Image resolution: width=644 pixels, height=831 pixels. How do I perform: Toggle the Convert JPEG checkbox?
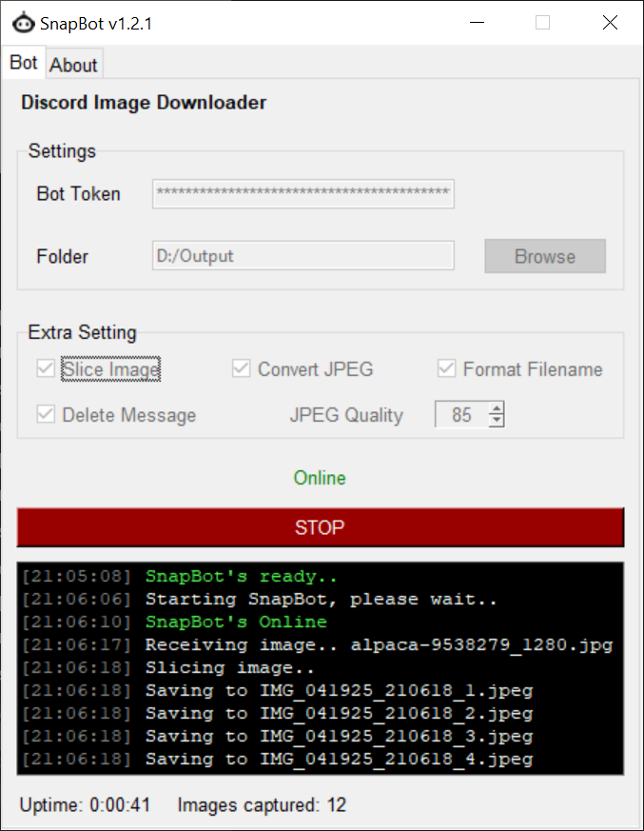(241, 369)
